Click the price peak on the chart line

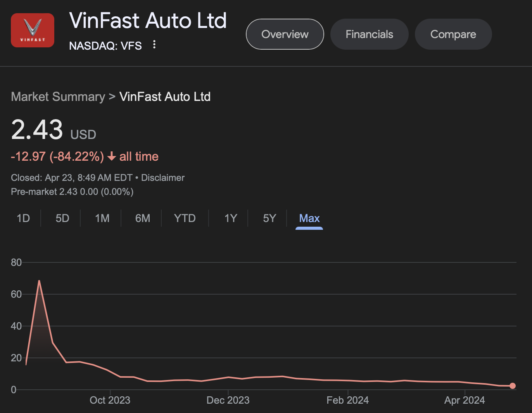tap(39, 281)
